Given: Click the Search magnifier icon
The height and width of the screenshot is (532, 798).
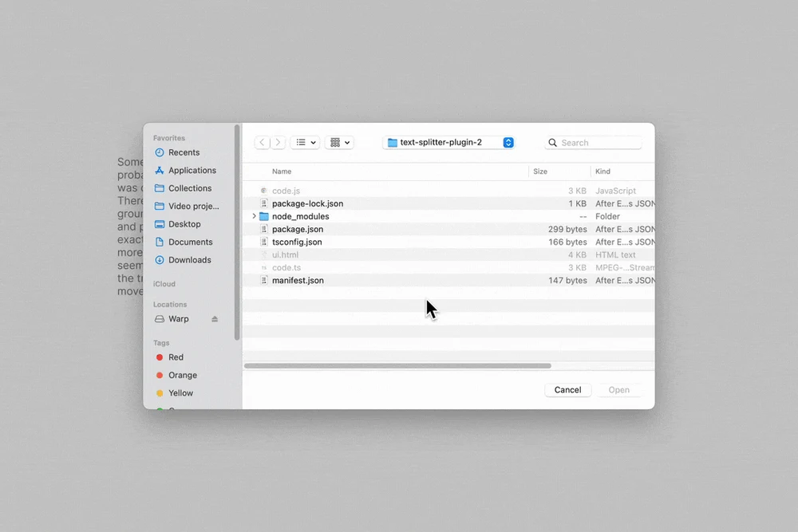Looking at the screenshot, I should click(552, 143).
